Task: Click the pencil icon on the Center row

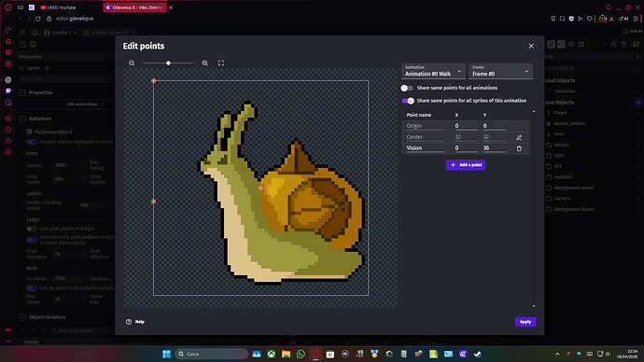Action: (519, 137)
